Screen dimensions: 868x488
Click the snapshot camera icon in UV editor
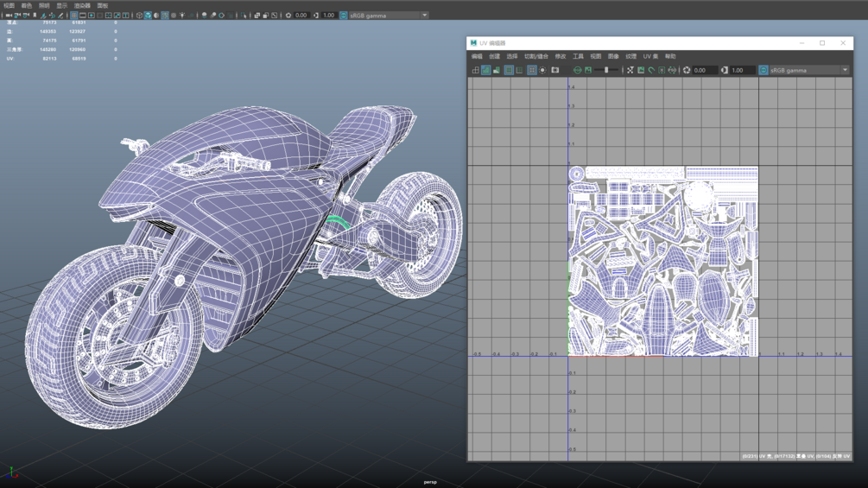[555, 70]
